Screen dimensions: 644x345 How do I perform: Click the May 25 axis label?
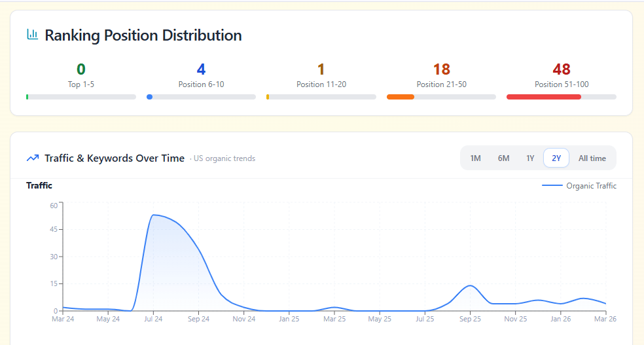[x=380, y=319]
